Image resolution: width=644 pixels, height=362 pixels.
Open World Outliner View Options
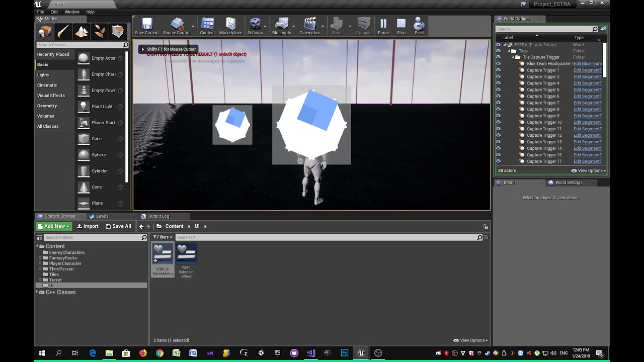(589, 171)
